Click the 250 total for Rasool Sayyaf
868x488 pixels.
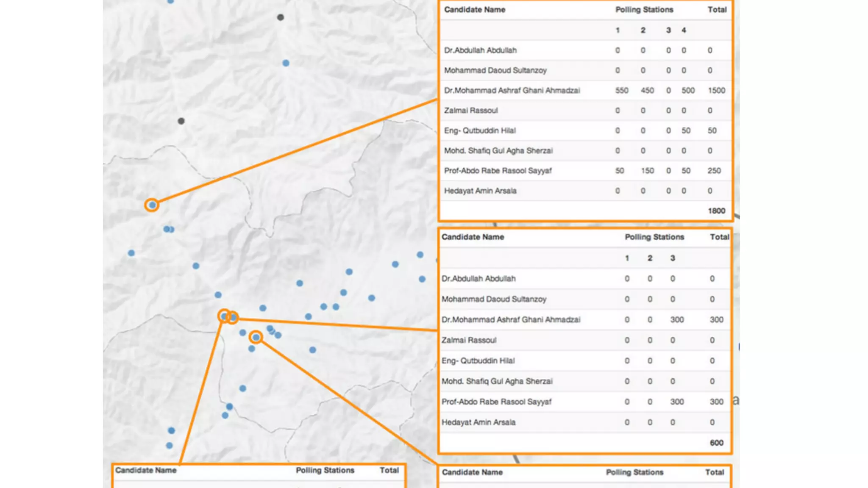click(714, 171)
